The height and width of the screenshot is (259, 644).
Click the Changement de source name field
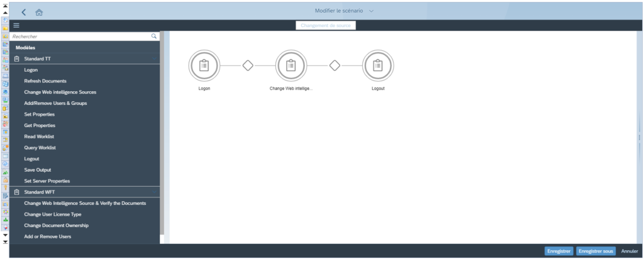point(326,25)
